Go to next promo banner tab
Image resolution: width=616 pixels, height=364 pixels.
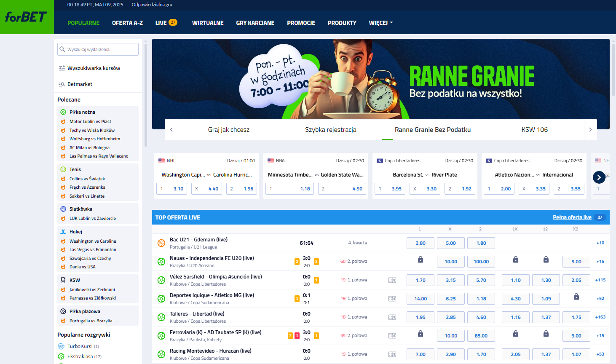(x=590, y=130)
